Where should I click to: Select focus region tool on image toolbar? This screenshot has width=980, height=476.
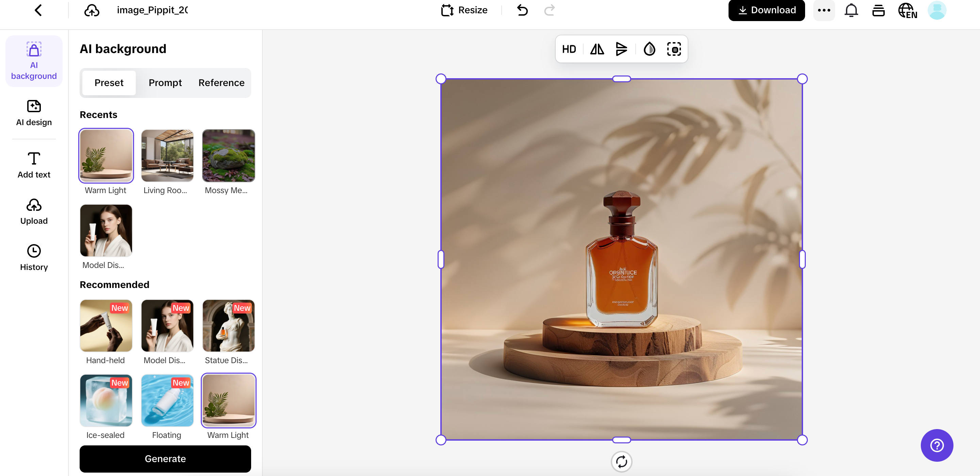pyautogui.click(x=674, y=49)
